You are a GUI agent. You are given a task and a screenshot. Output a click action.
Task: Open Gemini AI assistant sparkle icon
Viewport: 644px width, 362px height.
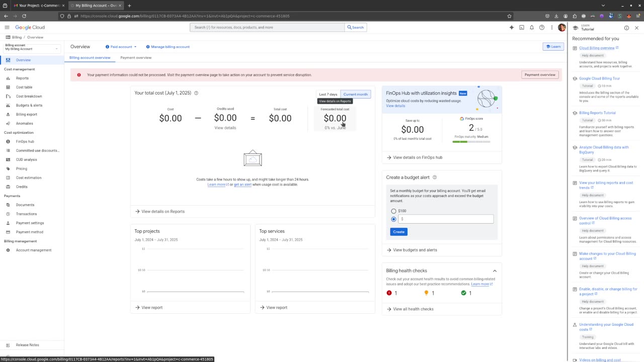pyautogui.click(x=512, y=27)
